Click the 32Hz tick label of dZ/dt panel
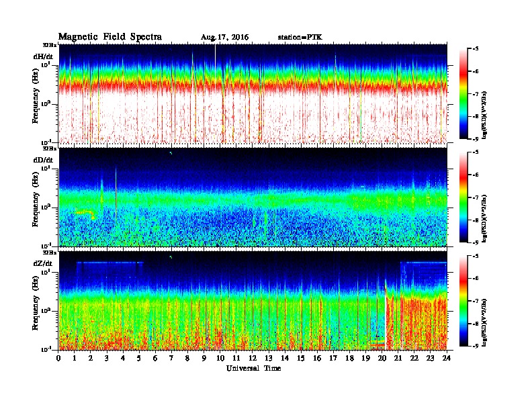 click(50, 253)
